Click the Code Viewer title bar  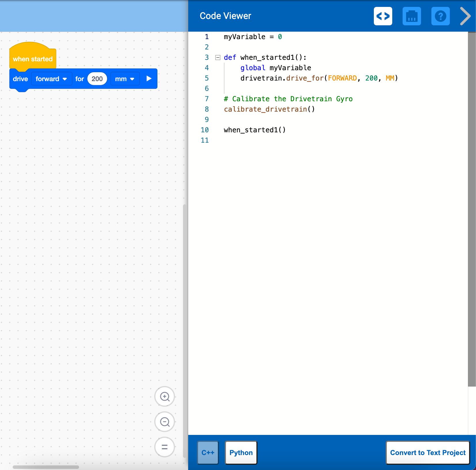click(225, 16)
